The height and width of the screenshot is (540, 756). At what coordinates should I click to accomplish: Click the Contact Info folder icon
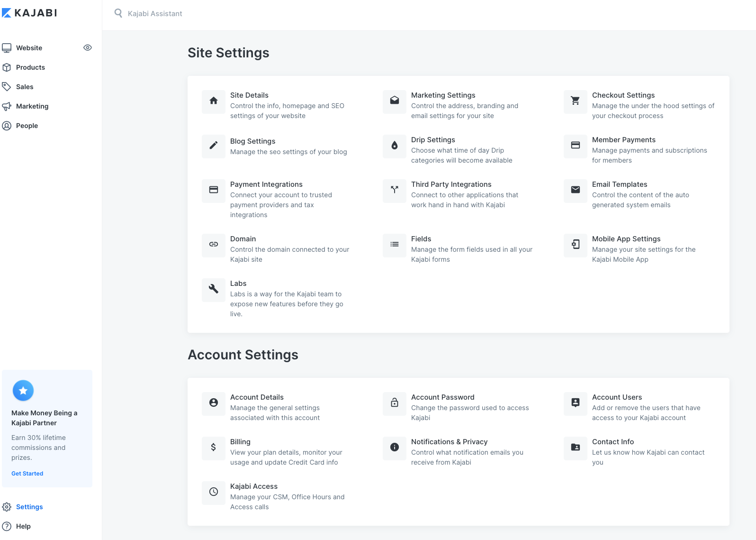(x=576, y=447)
